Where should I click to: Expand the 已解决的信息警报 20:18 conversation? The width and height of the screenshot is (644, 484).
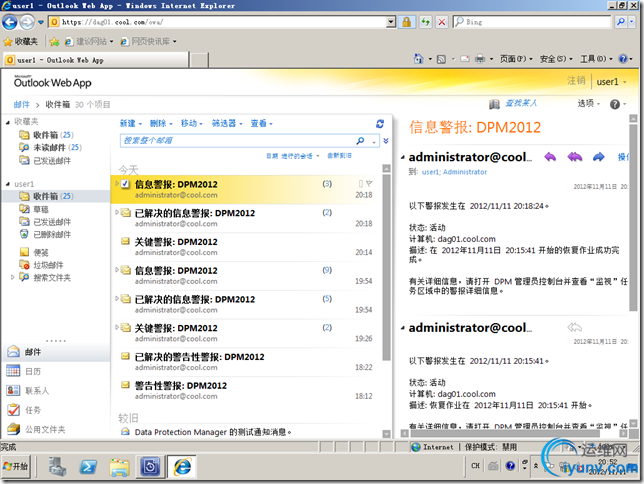[x=117, y=212]
